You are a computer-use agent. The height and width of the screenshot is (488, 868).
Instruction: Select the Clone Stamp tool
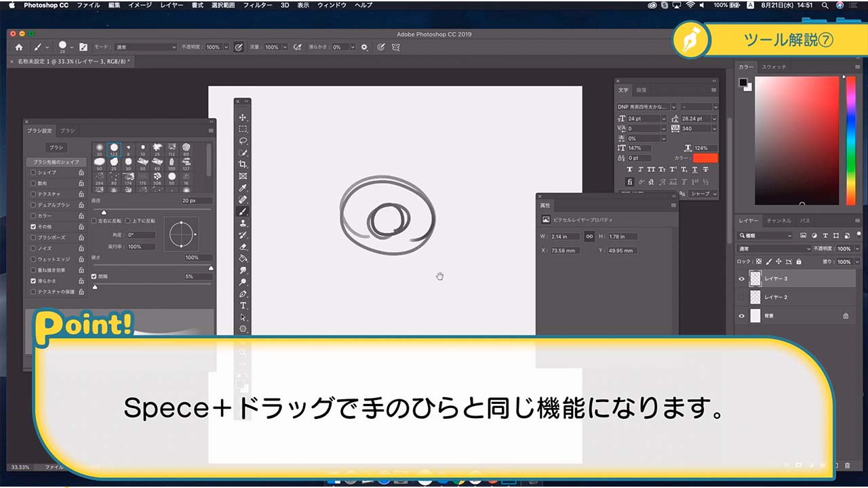tap(243, 223)
